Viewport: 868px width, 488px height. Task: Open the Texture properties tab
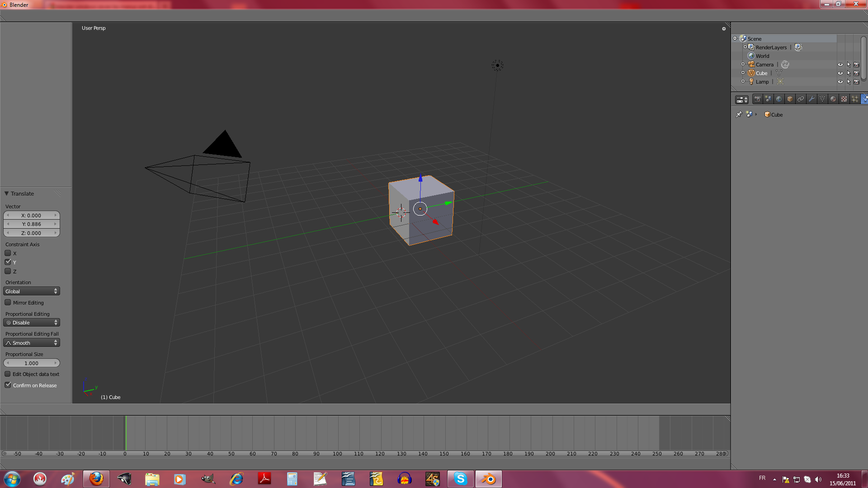pos(844,99)
